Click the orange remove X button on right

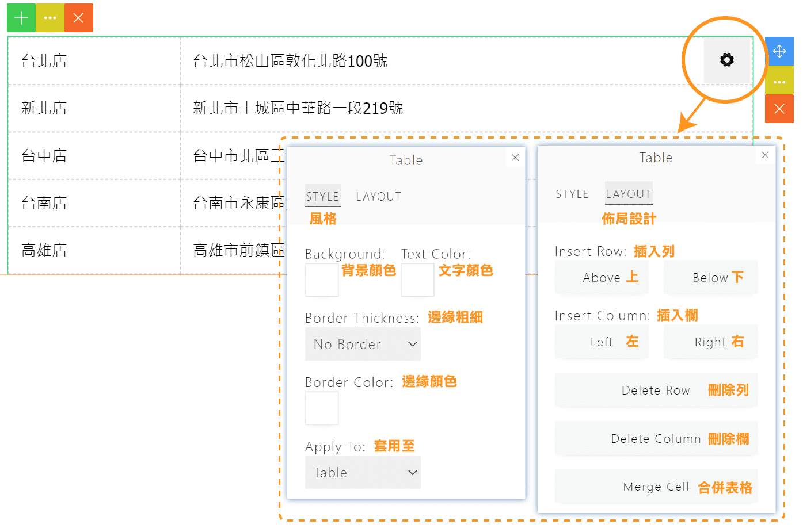[779, 109]
